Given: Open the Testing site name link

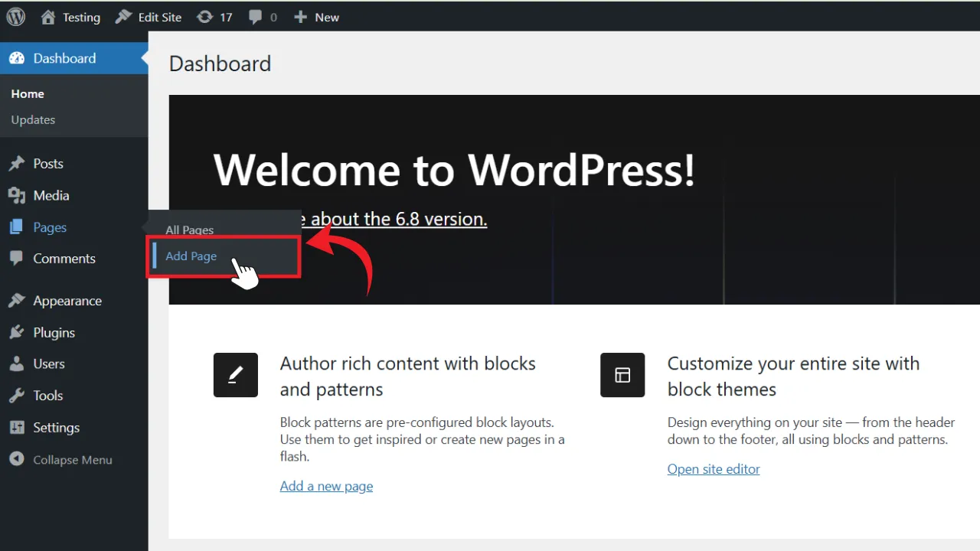Looking at the screenshot, I should click(x=81, y=17).
